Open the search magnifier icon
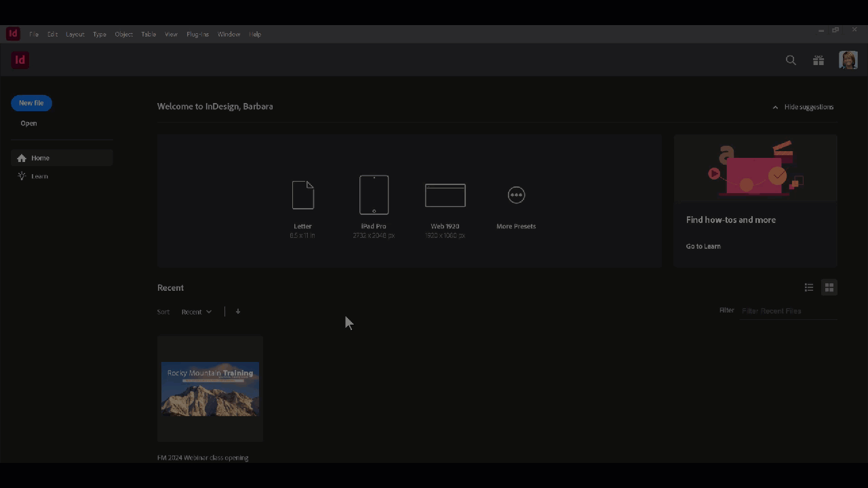868x488 pixels. [791, 60]
